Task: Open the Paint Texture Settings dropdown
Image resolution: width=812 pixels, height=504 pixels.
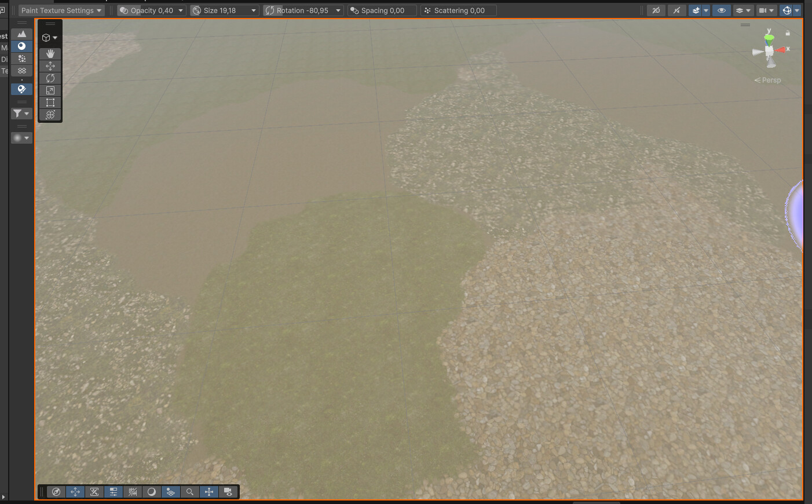Action: click(61, 10)
